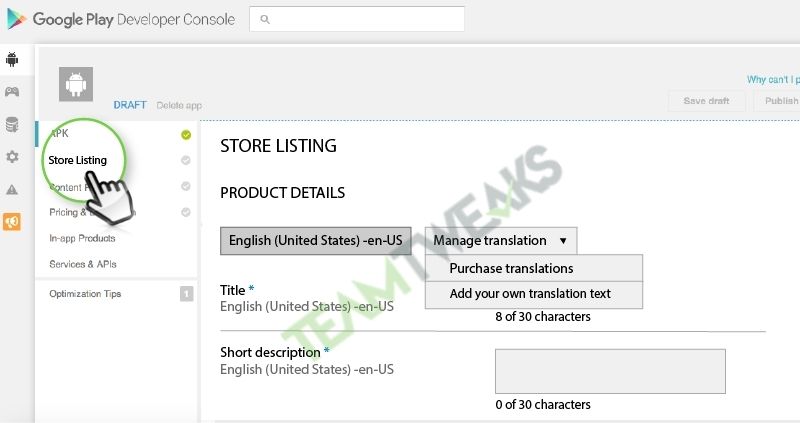Click the app's Android placeholder thumbnail
This screenshot has width=800, height=423.
tap(76, 84)
